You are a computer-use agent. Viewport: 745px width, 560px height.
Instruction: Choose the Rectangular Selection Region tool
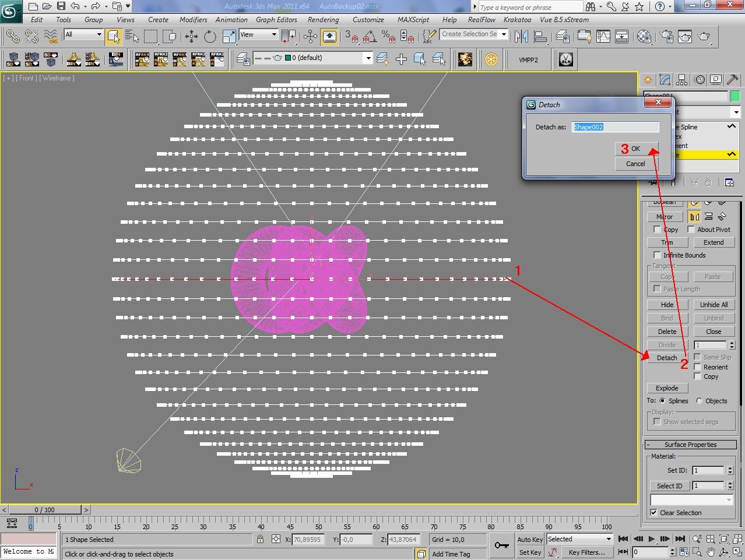click(151, 37)
